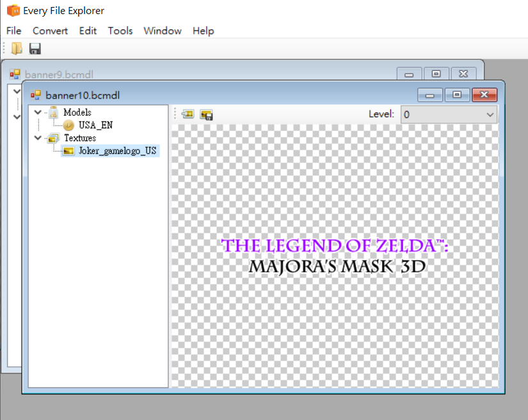Image resolution: width=528 pixels, height=420 pixels.
Task: Click the main toolbar drag grip
Action: pyautogui.click(x=4, y=48)
